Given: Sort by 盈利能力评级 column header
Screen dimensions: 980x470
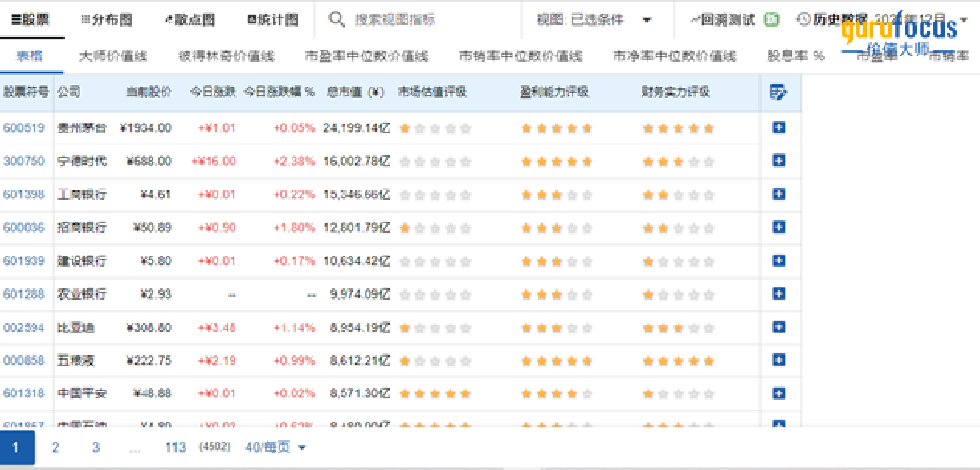Looking at the screenshot, I should (x=554, y=93).
